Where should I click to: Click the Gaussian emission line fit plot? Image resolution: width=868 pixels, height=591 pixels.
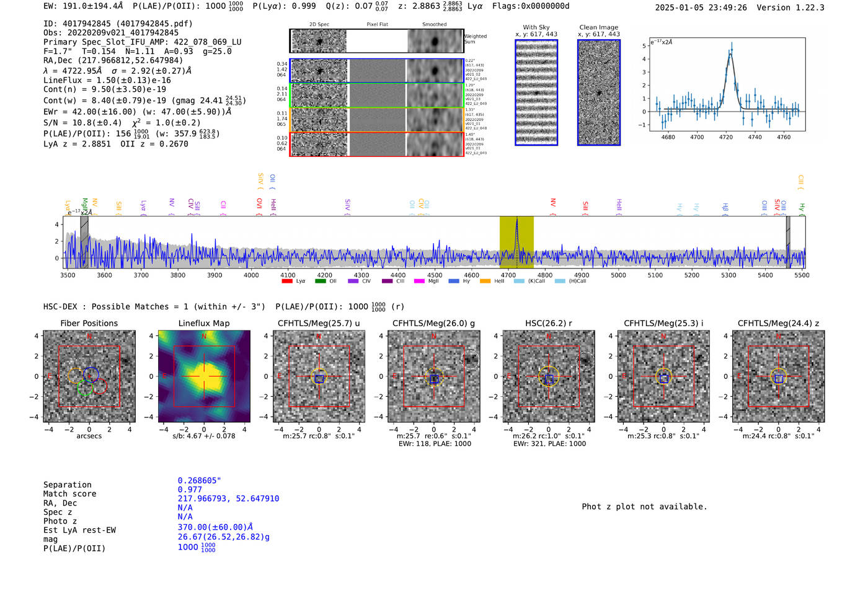[727, 84]
